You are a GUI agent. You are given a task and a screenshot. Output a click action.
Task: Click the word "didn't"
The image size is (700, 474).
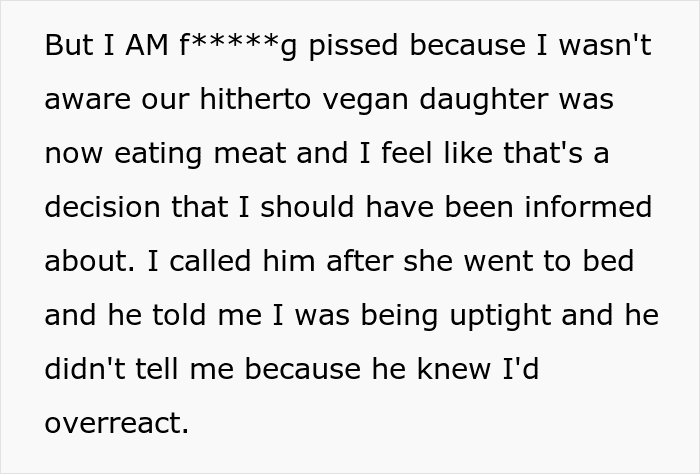coord(85,369)
